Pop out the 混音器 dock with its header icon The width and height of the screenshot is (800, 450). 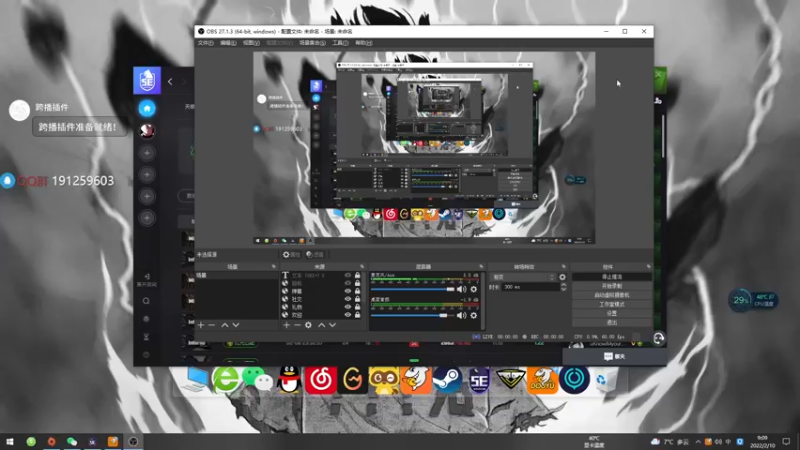pos(481,267)
